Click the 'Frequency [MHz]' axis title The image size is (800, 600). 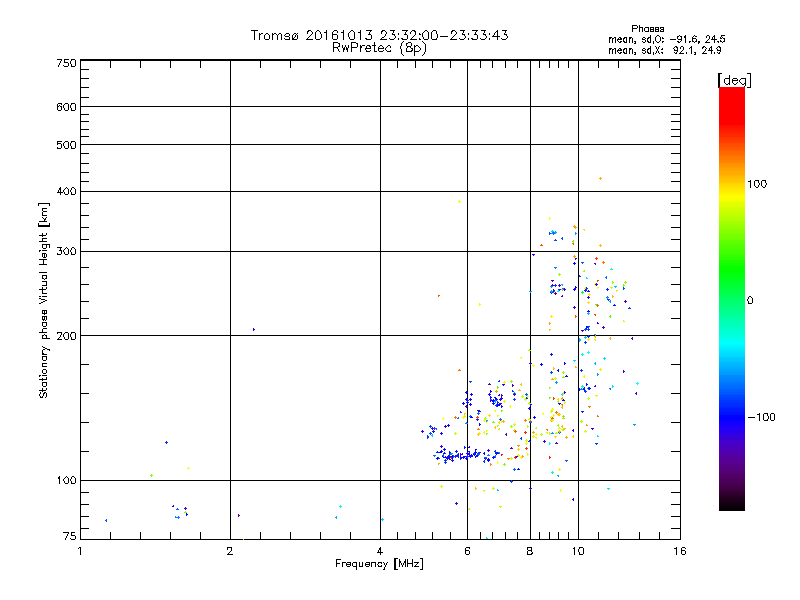click(x=379, y=564)
